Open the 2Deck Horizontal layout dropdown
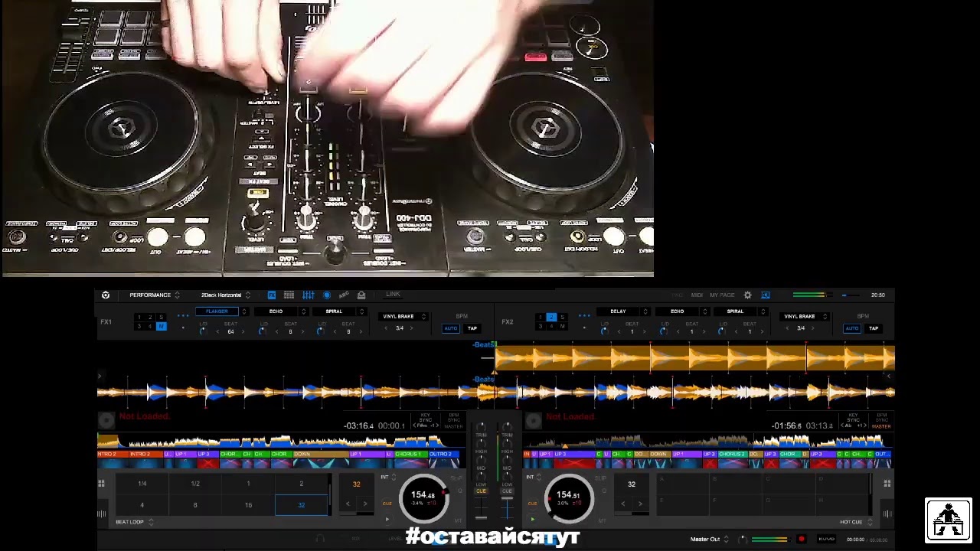This screenshot has width=980, height=551. [x=224, y=295]
